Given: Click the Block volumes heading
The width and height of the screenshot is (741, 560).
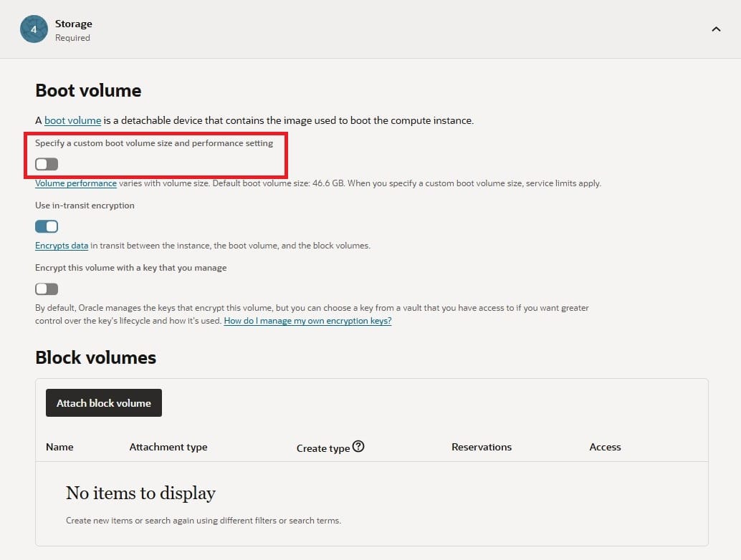Looking at the screenshot, I should [x=95, y=357].
